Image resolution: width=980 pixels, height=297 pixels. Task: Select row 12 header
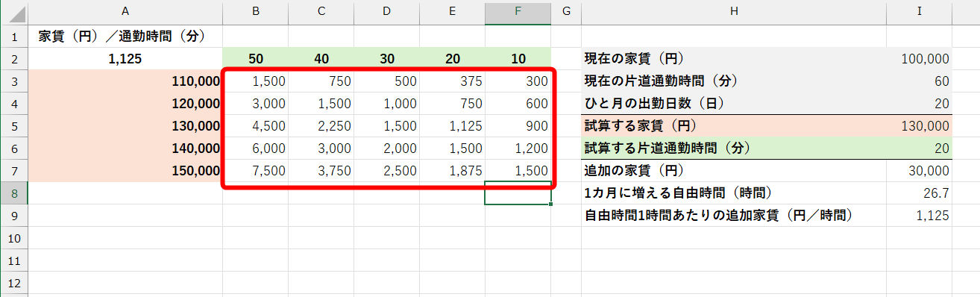tap(13, 282)
